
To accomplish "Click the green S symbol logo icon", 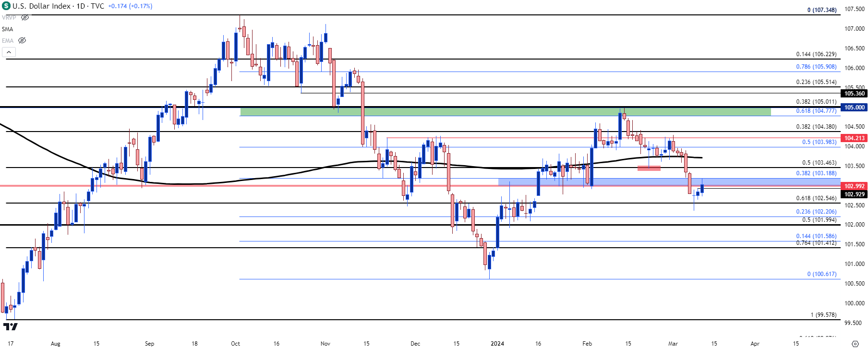I will tap(6, 6).
